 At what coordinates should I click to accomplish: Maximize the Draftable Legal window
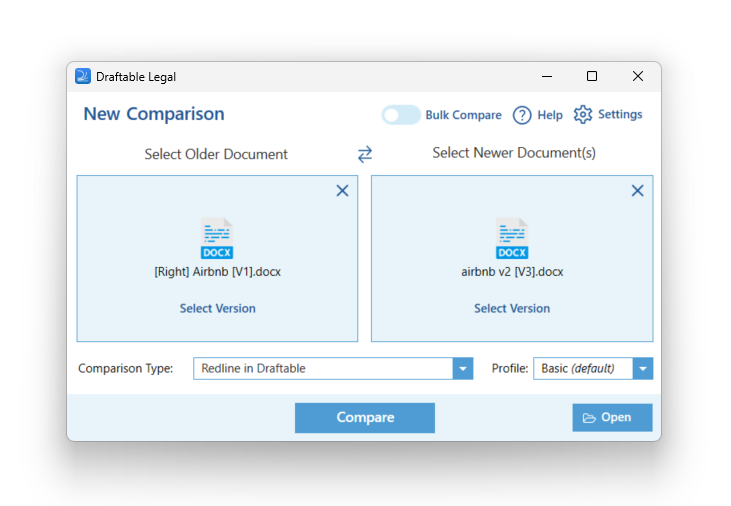(x=592, y=76)
